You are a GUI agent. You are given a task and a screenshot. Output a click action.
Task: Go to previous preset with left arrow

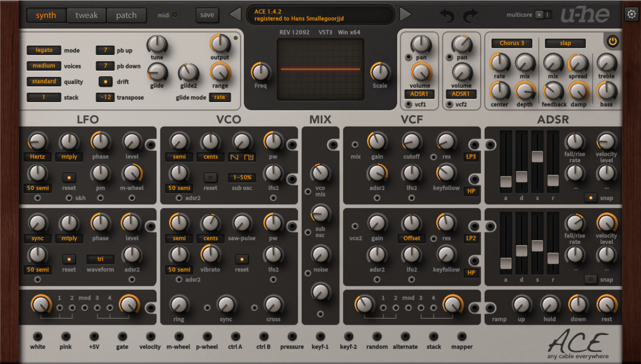coord(236,15)
